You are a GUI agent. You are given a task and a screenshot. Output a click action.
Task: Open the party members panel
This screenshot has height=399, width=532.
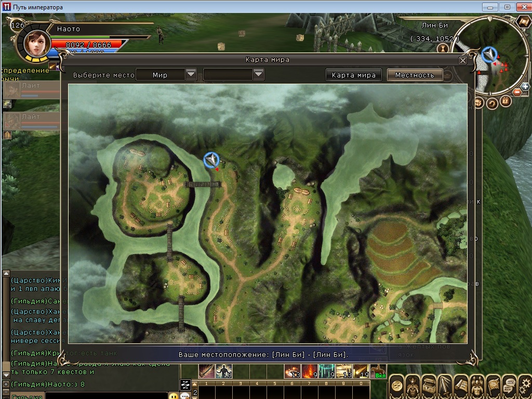[477, 387]
